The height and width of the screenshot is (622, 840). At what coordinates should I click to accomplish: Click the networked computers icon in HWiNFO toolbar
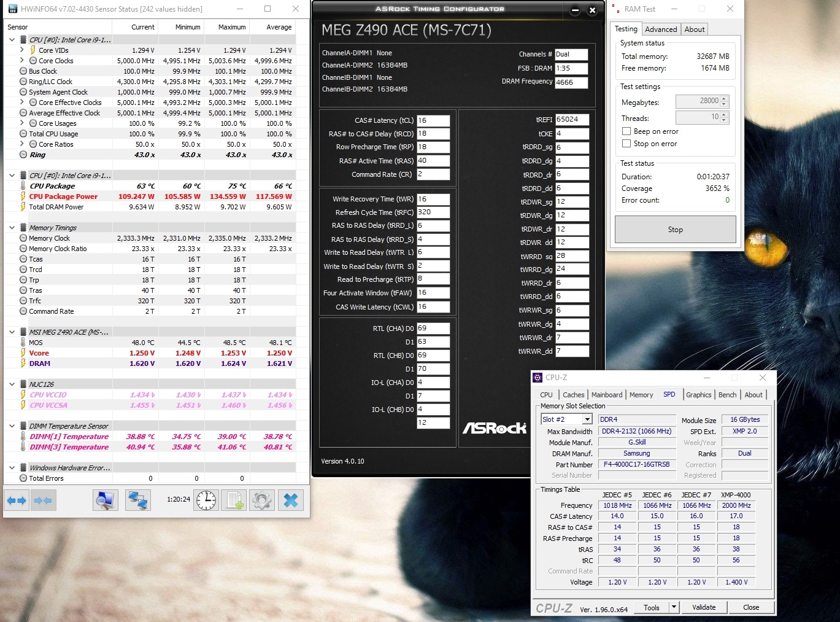[137, 500]
